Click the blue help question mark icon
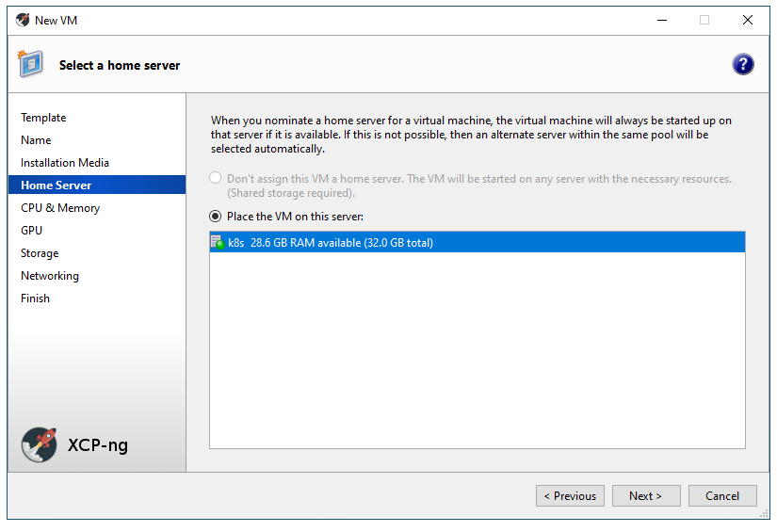 point(742,64)
